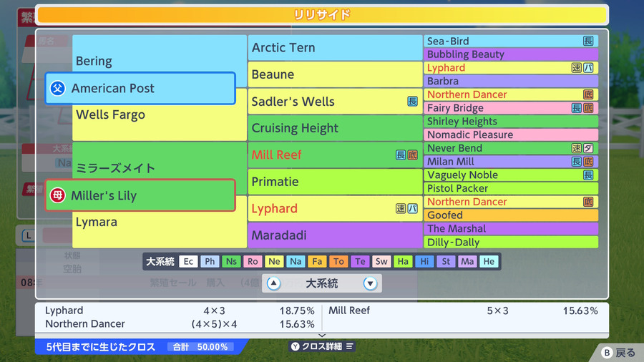Viewport: 644px width, 362px height.
Task: Click the Y button icon for cross details
Action: 295,346
